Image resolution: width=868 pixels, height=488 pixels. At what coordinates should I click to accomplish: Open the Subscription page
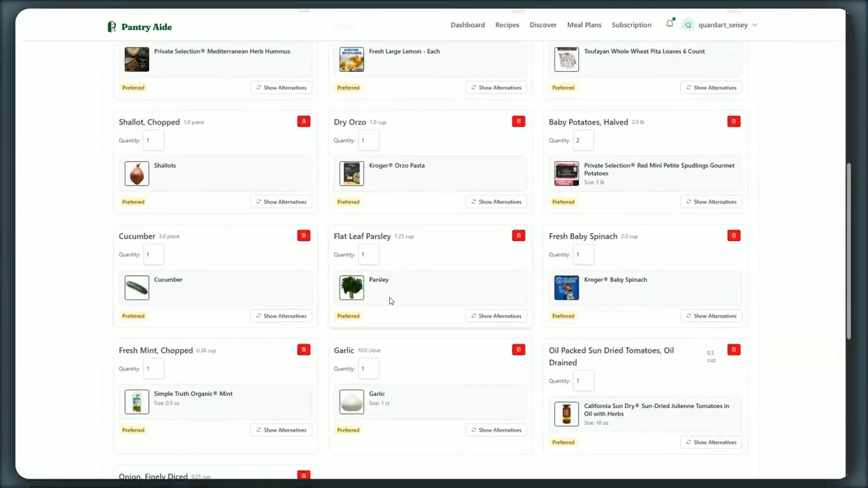click(x=631, y=25)
